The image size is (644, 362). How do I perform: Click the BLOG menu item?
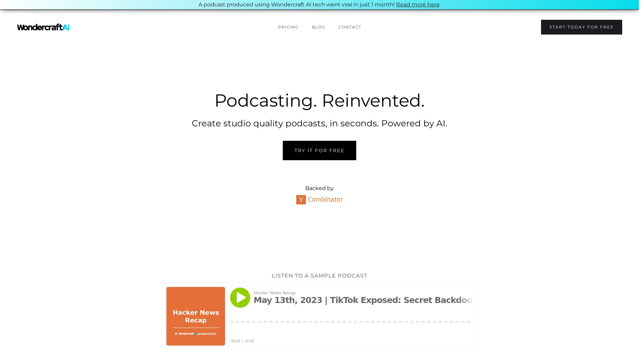click(318, 27)
